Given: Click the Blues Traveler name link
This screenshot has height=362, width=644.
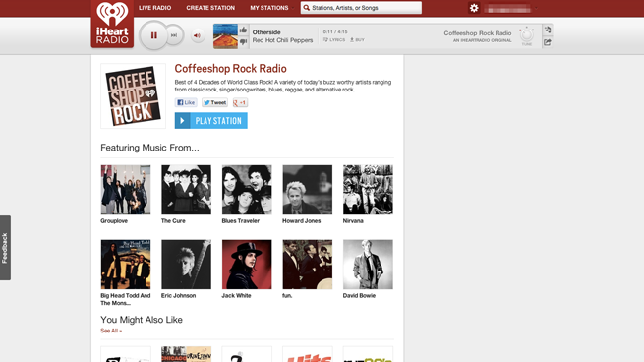Looking at the screenshot, I should (241, 221).
